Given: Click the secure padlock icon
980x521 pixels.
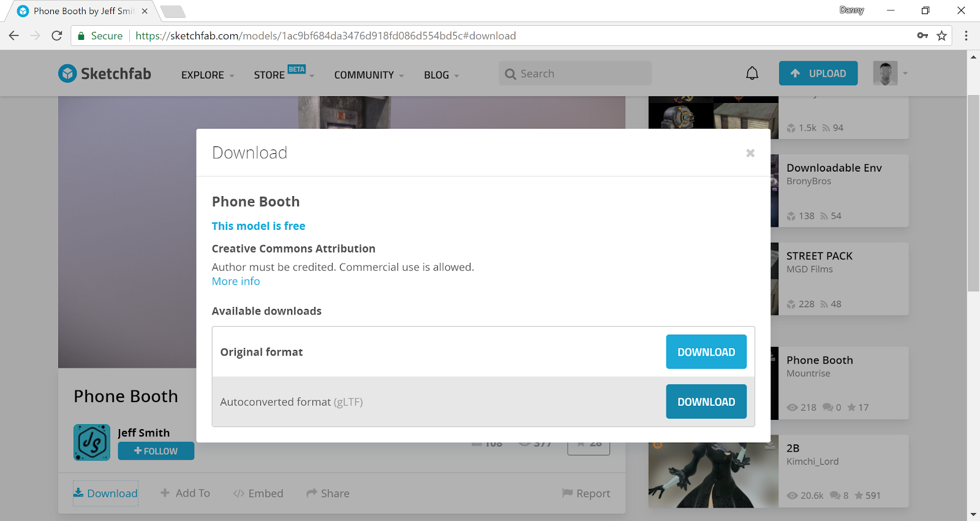Looking at the screenshot, I should point(81,36).
